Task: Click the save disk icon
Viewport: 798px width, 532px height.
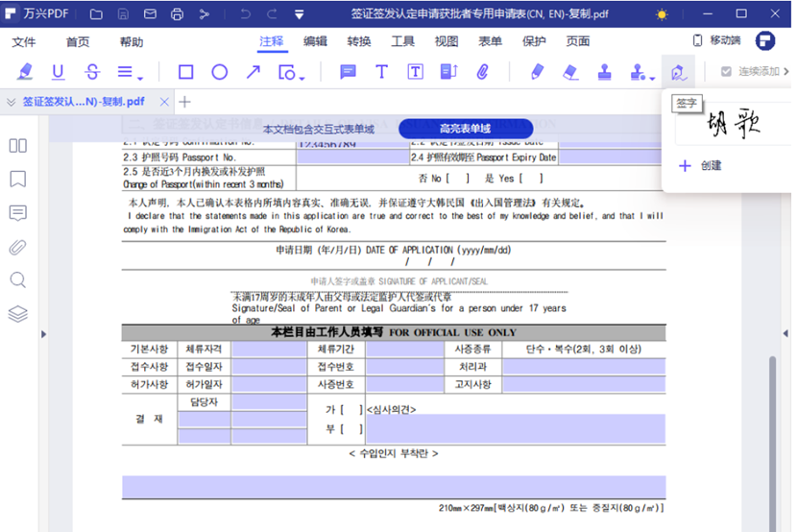Action: pyautogui.click(x=123, y=14)
